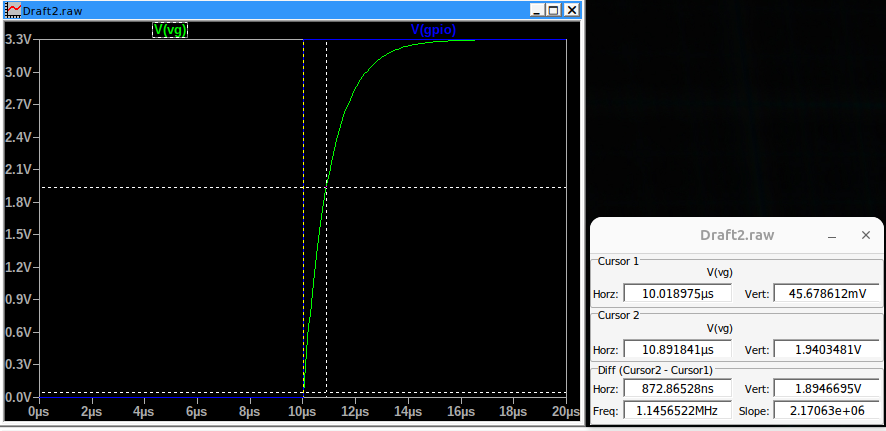Focus the Cursor 2 Horz field
The image size is (886, 431).
[x=677, y=350]
